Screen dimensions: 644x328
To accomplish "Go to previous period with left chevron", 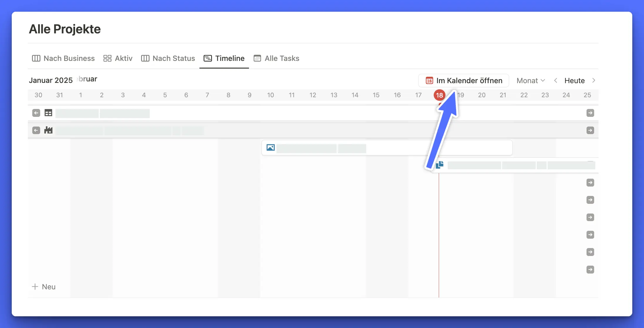I will [x=555, y=81].
